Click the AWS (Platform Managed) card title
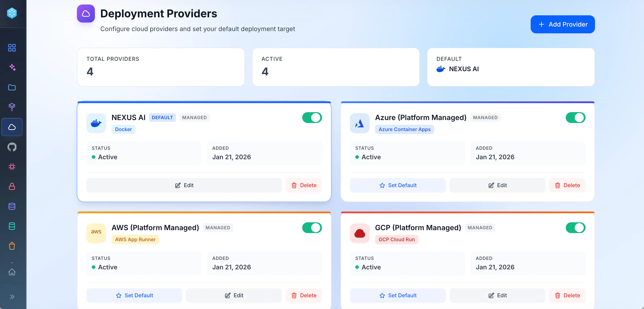The height and width of the screenshot is (309, 644). [x=155, y=228]
